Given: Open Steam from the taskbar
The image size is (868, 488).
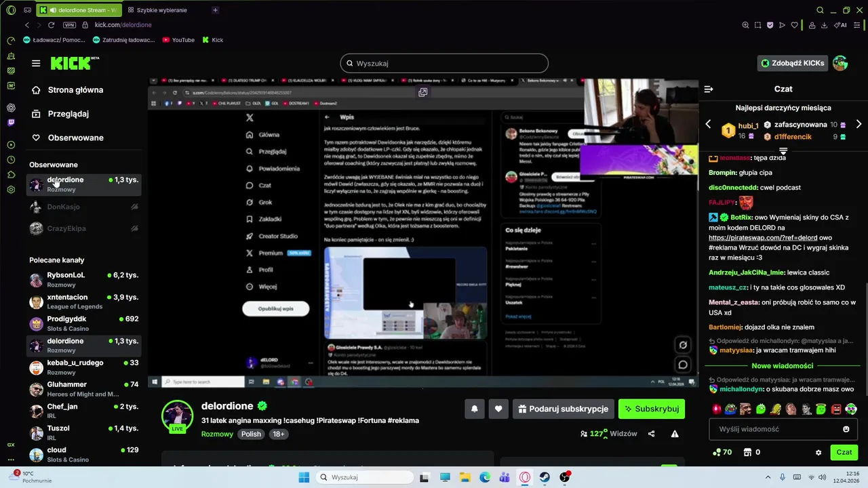Looking at the screenshot, I should click(545, 477).
